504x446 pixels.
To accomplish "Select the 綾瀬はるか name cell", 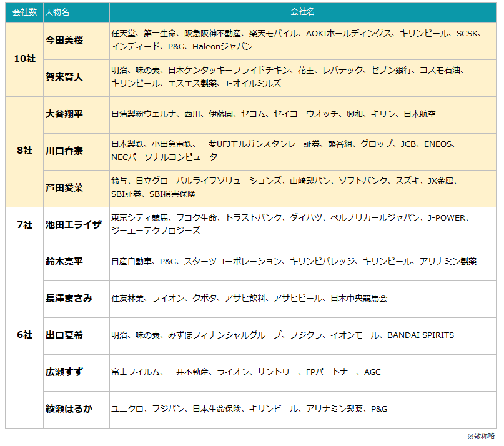I will pos(69,409).
